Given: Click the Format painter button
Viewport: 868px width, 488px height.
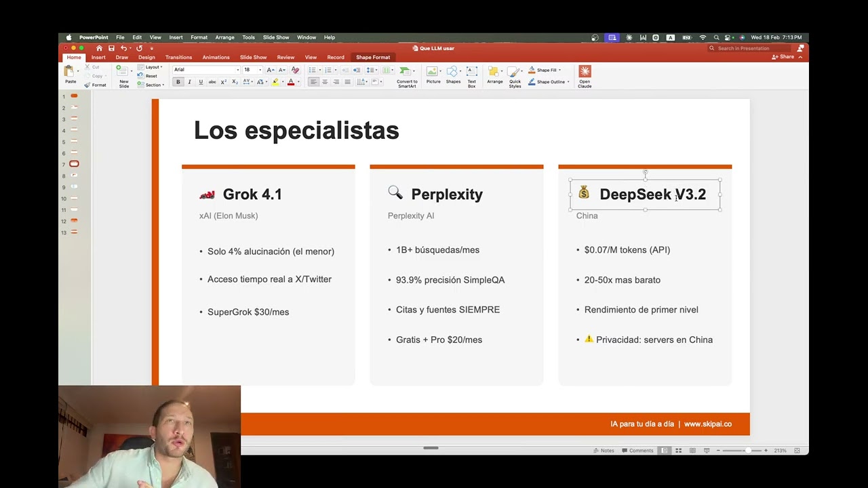Looking at the screenshot, I should [x=95, y=85].
